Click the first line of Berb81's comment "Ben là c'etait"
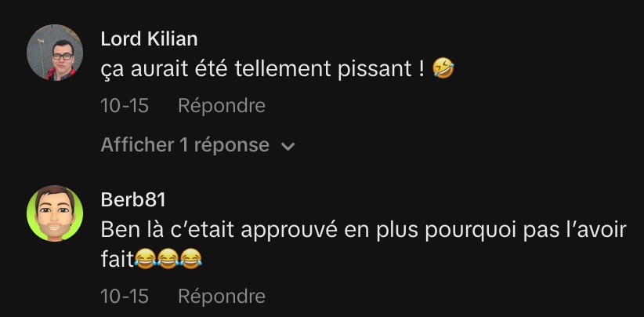 tap(168, 230)
